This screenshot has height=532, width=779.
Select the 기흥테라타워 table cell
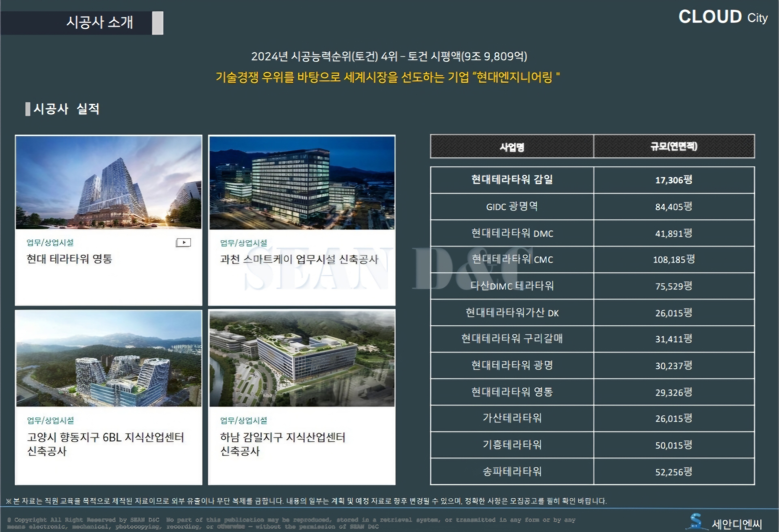(x=512, y=445)
